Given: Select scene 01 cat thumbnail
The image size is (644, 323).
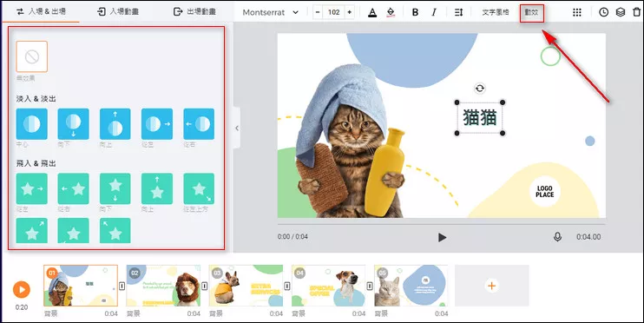Looking at the screenshot, I should click(81, 286).
